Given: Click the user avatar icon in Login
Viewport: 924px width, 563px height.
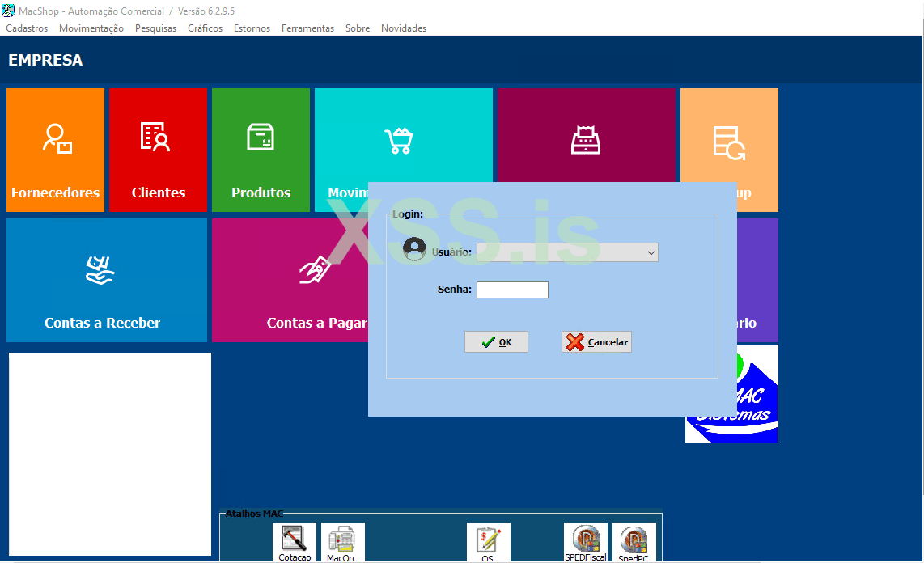Looking at the screenshot, I should point(414,249).
